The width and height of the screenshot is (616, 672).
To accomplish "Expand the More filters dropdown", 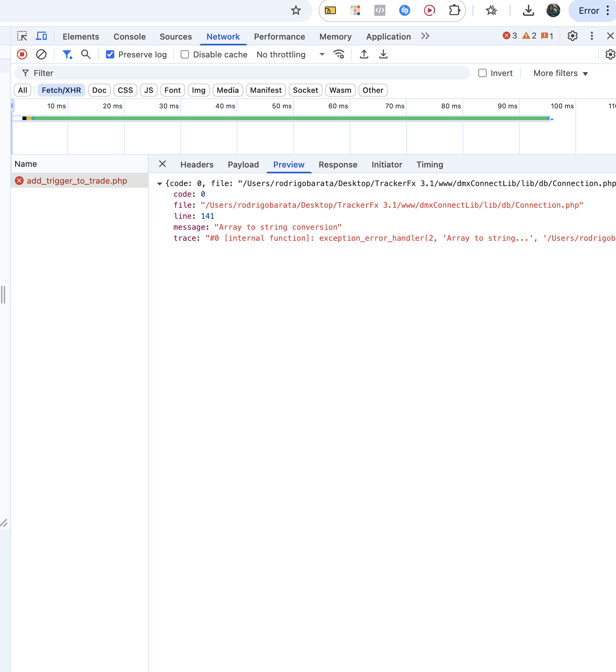I will pos(560,73).
